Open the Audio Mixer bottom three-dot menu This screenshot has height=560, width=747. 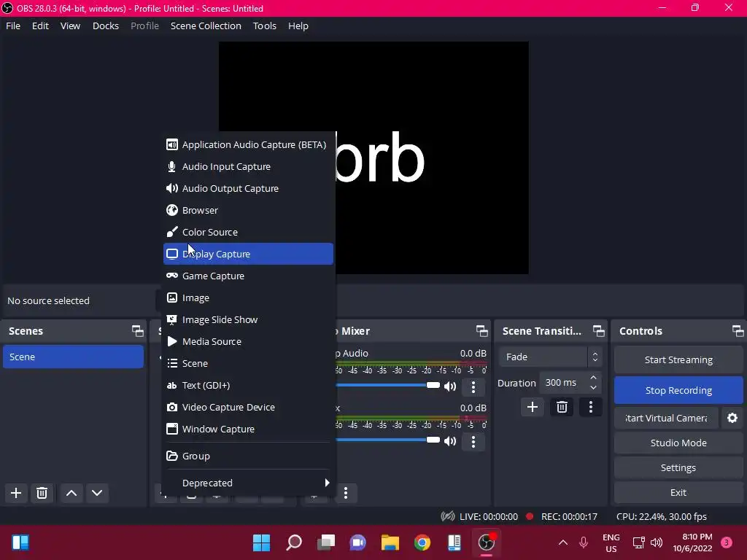pos(346,493)
